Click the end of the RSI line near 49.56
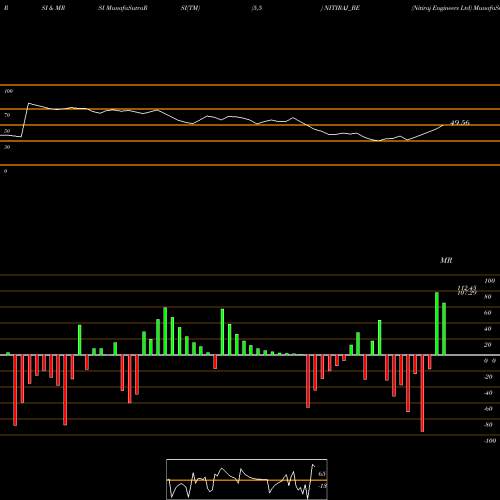This screenshot has width=500, height=500. coord(443,125)
